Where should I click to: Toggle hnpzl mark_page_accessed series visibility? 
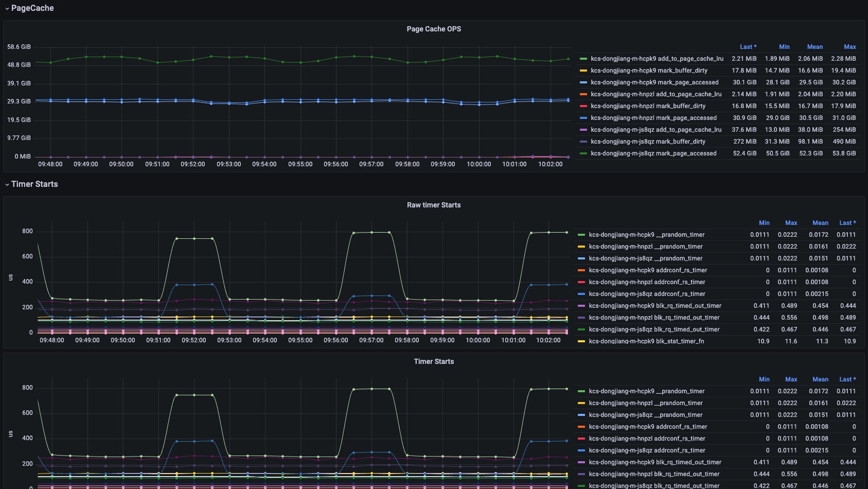click(x=653, y=118)
